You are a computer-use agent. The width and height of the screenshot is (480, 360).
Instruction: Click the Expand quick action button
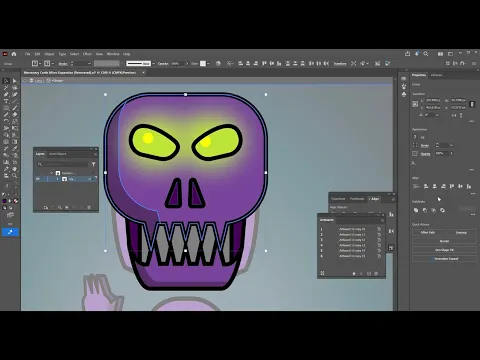(461, 232)
